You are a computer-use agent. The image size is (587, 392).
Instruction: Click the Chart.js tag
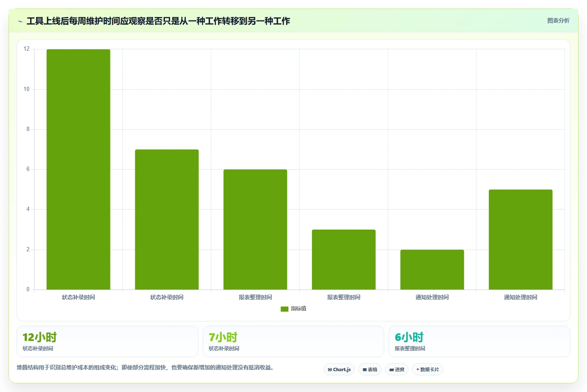(339, 369)
